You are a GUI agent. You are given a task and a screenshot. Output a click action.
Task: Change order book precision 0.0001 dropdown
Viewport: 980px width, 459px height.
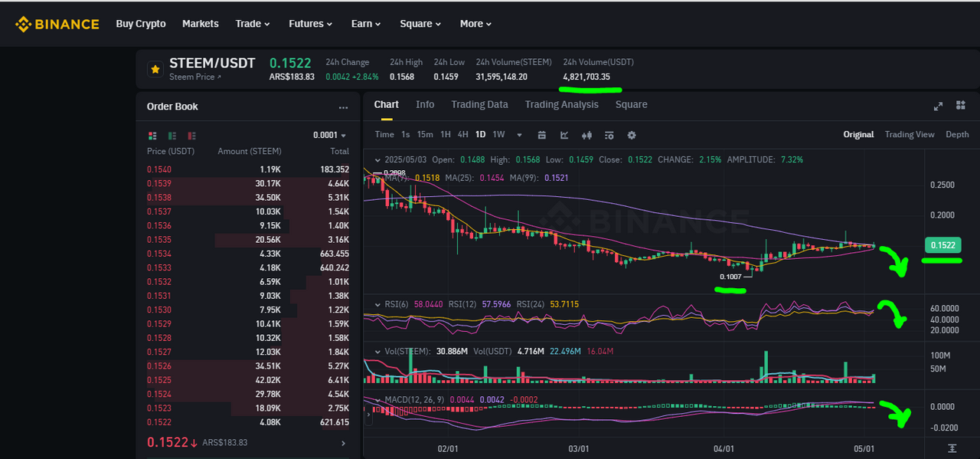click(331, 136)
